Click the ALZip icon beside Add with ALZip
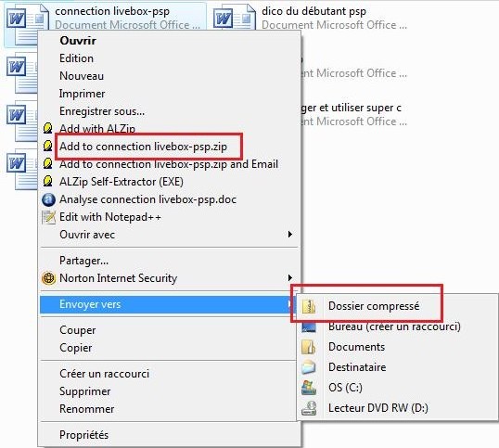The height and width of the screenshot is (448, 499). tap(47, 128)
